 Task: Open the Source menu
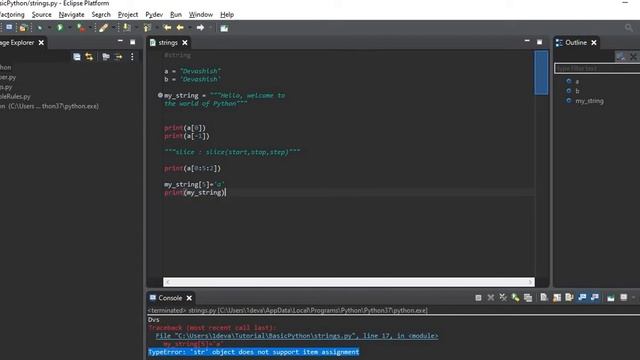pos(42,15)
